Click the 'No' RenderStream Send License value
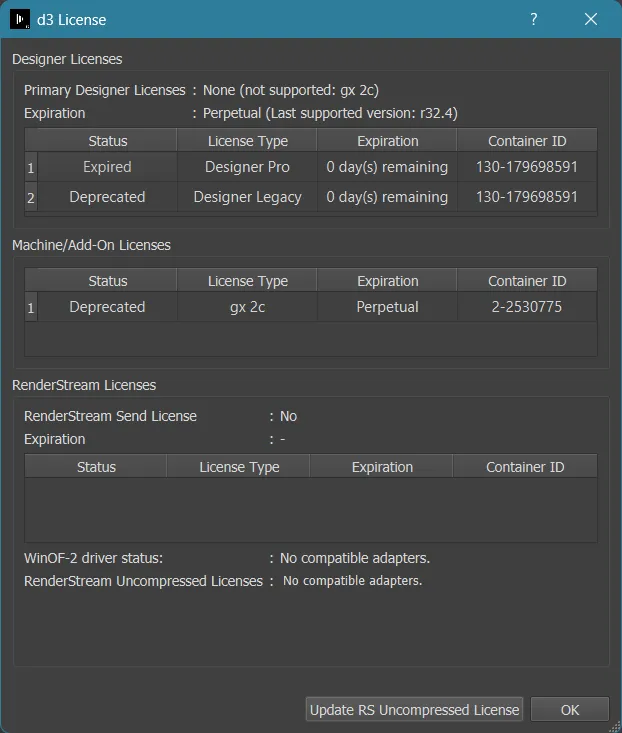Screen dimensions: 622x733 288,416
